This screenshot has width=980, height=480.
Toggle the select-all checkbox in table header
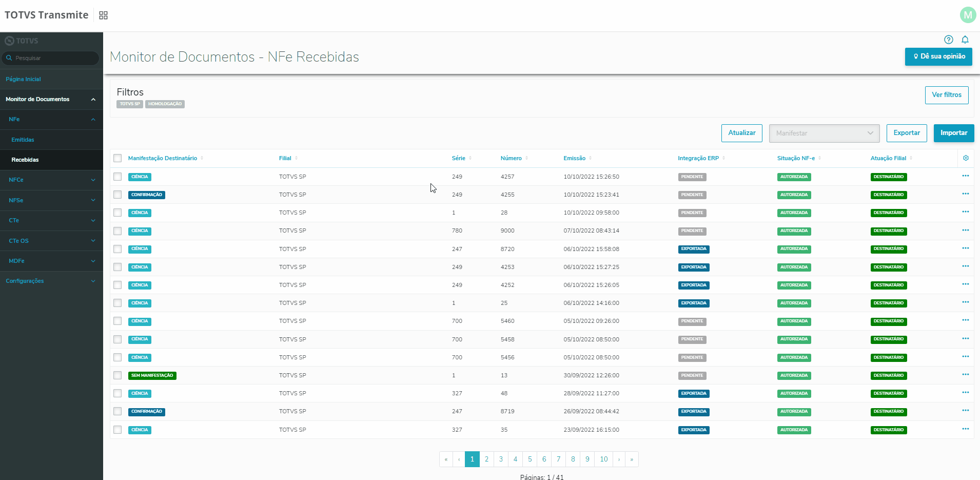click(117, 158)
